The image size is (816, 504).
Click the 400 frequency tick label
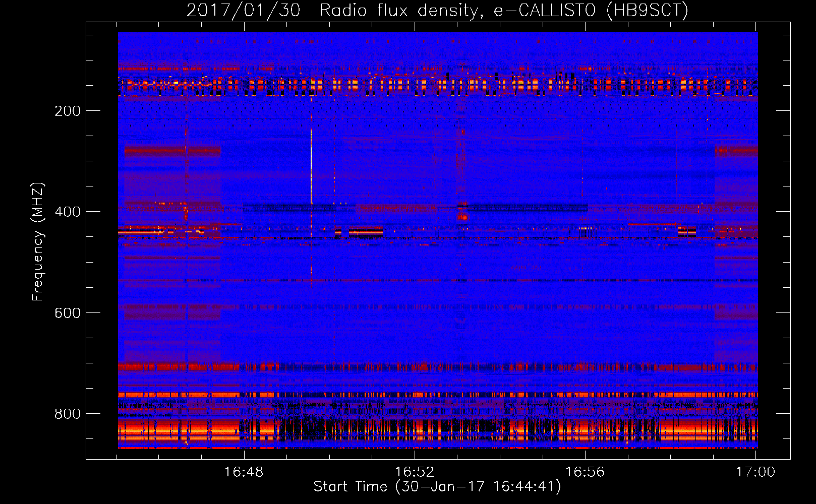[68, 212]
